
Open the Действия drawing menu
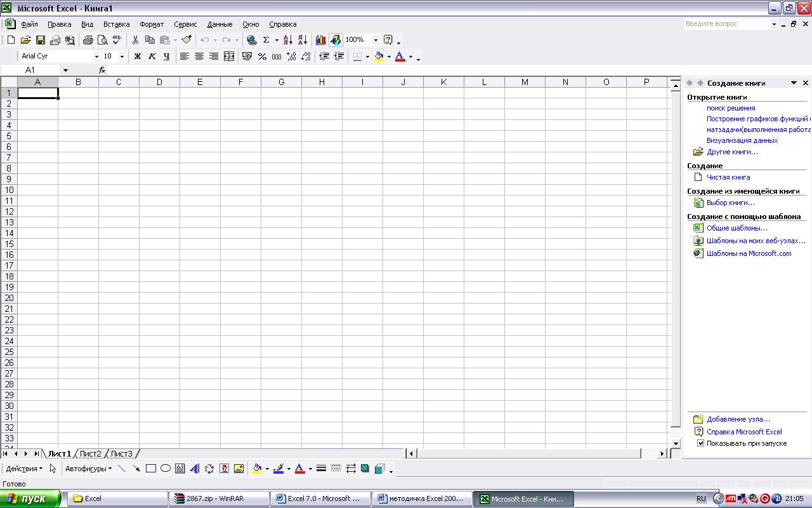24,469
